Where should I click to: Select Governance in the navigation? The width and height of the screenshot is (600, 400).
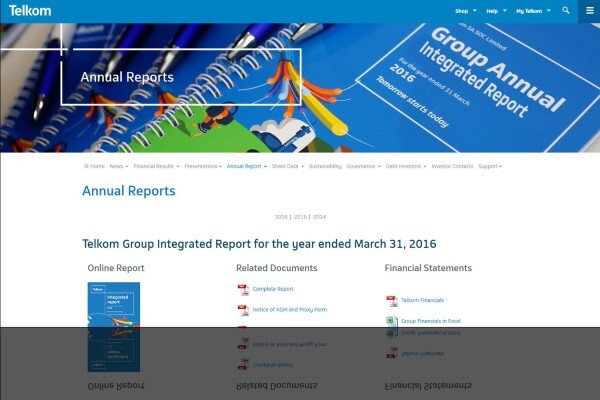[x=361, y=166]
